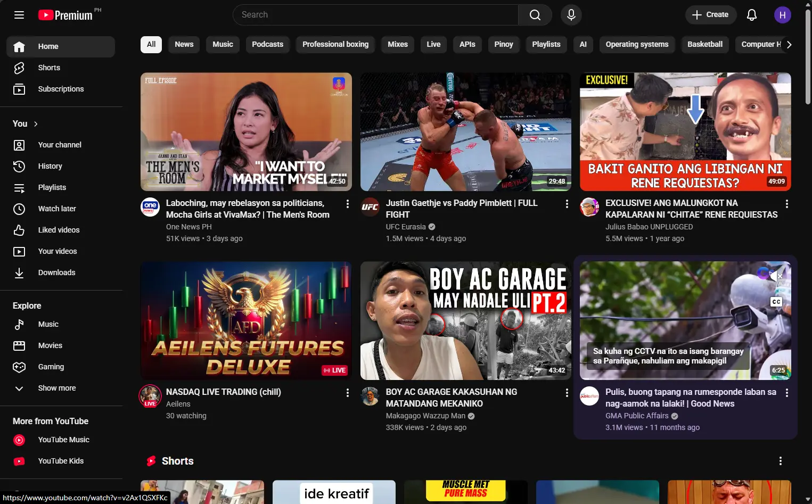Open options menu for NASDAQ LIVE TRADING
This screenshot has width=812, height=504.
[348, 393]
